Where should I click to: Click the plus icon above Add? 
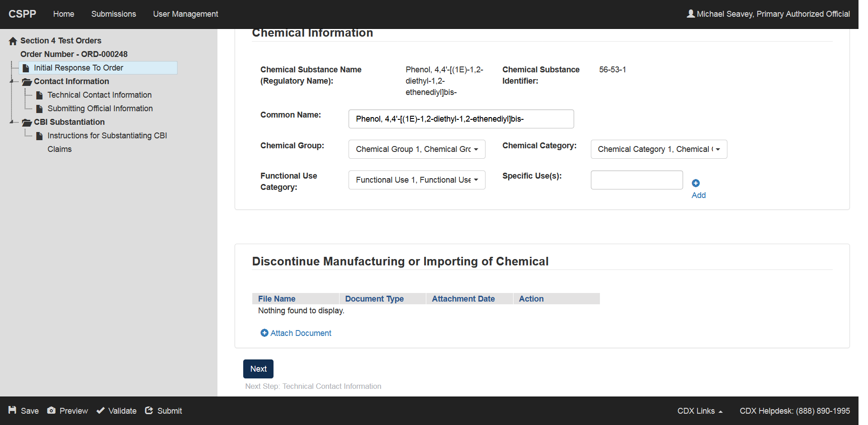696,183
